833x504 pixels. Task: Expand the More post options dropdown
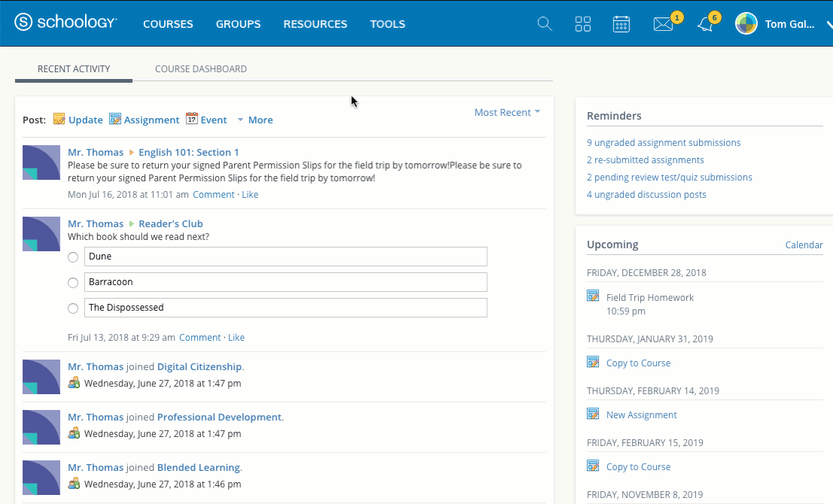[255, 120]
